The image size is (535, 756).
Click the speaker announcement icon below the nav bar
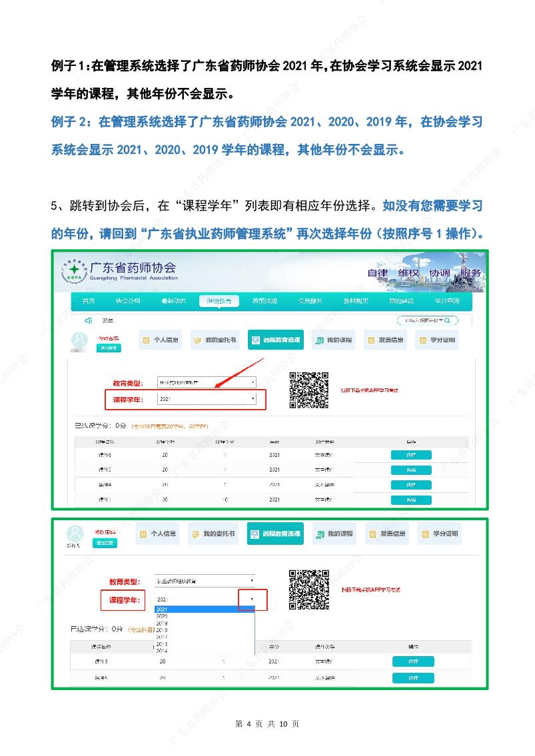click(x=89, y=320)
